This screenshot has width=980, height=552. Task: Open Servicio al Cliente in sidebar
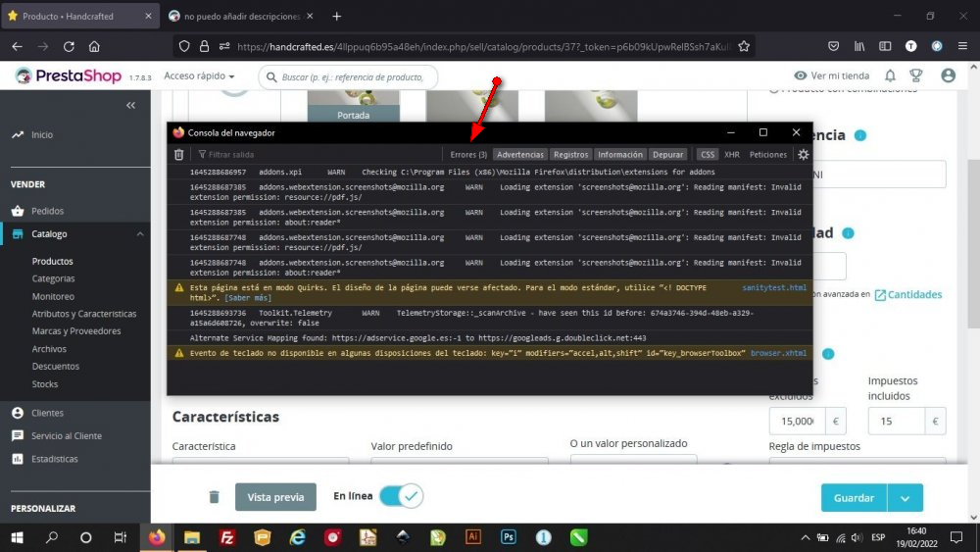point(67,435)
